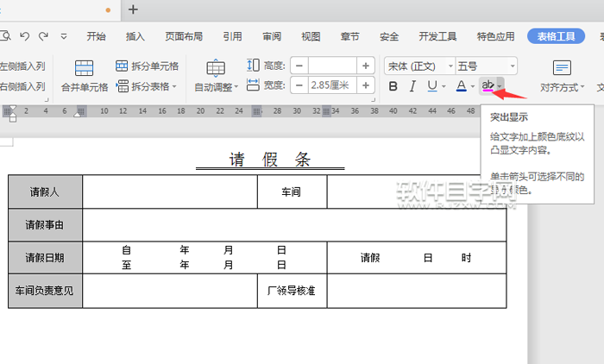Click the 宽度 field showing 2.85厘米
This screenshot has width=604, height=364.
332,85
